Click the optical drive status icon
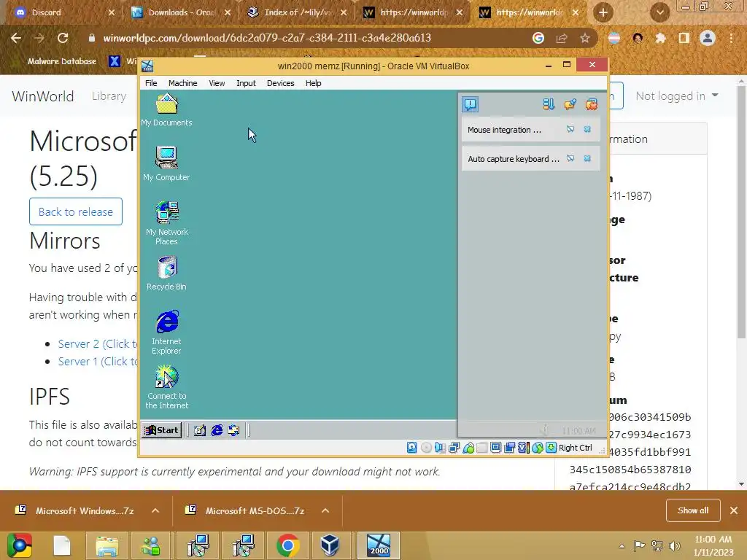The image size is (747, 560). click(426, 448)
